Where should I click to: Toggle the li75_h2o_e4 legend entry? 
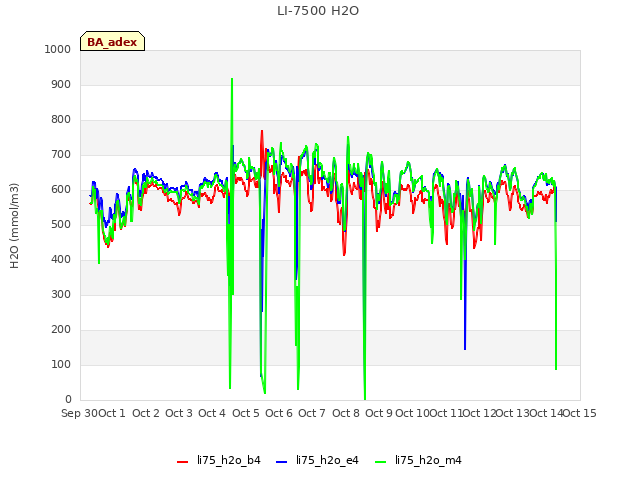click(x=317, y=460)
